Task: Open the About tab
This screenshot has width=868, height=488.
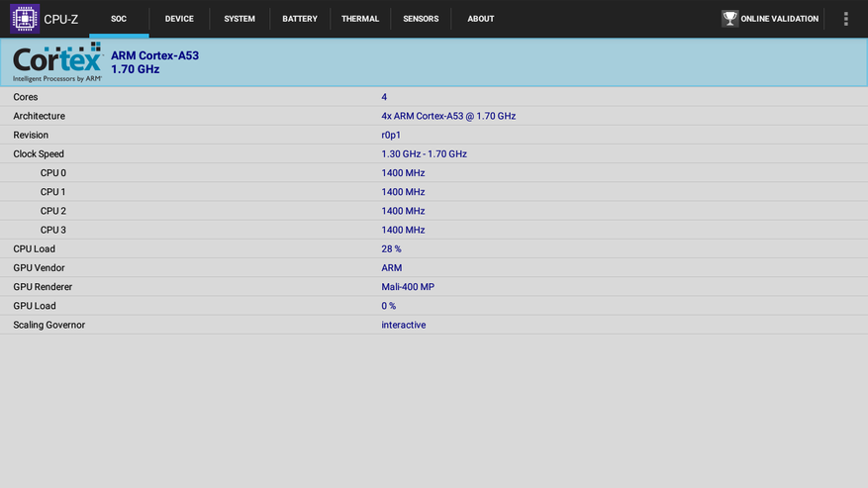Action: pos(481,19)
